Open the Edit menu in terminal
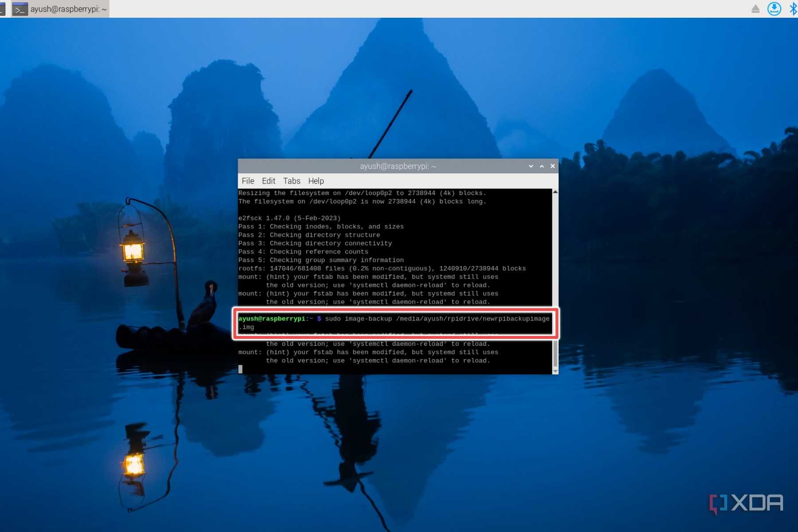 [x=268, y=181]
